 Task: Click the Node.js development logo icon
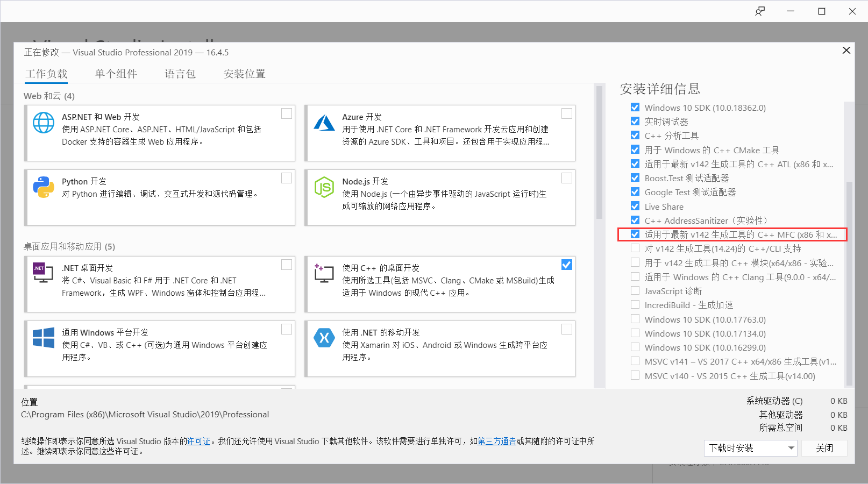(x=324, y=187)
